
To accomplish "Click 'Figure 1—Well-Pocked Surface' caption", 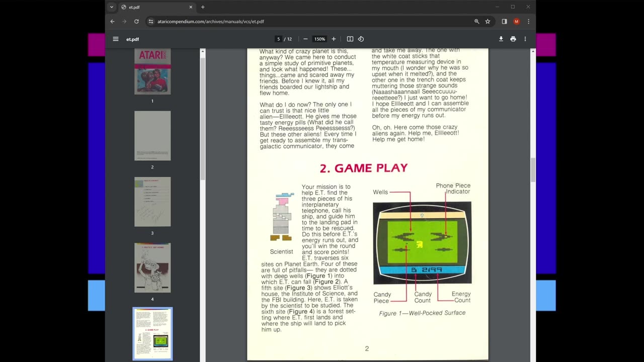I will [x=422, y=313].
